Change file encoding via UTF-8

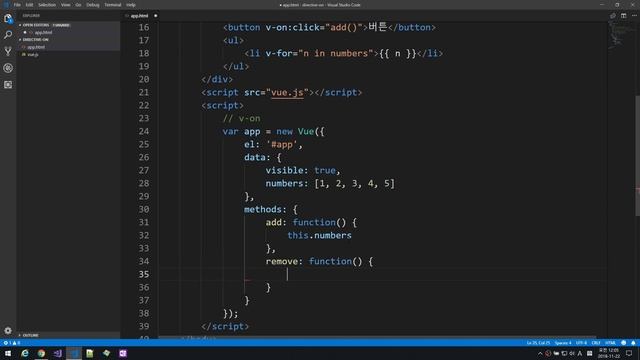[x=581, y=343]
